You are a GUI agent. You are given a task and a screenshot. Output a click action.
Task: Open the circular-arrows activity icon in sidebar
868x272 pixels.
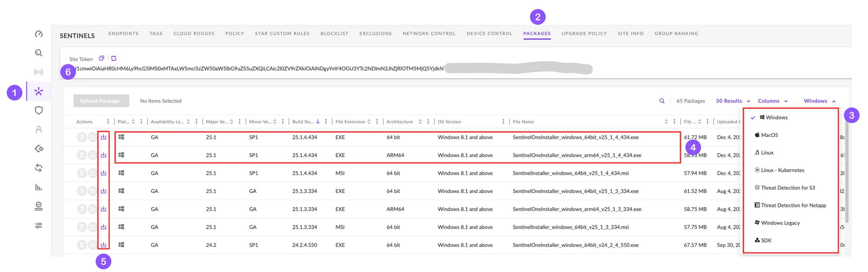[39, 168]
